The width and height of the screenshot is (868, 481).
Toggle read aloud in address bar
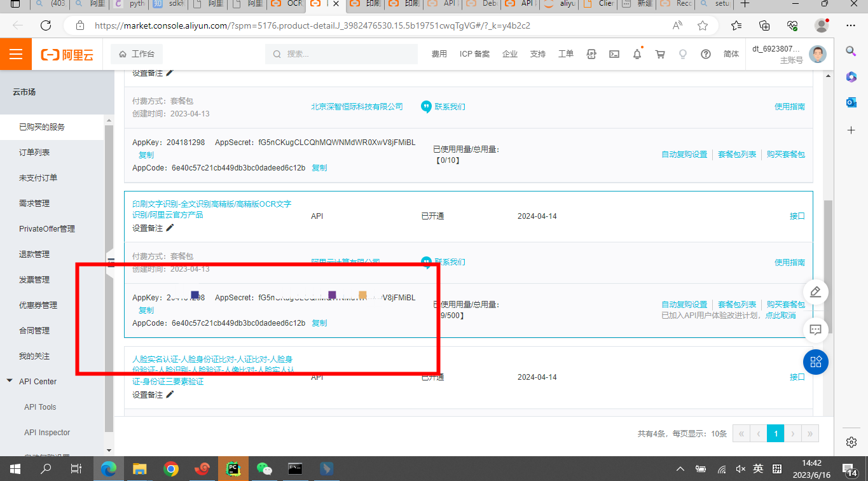[x=678, y=25]
